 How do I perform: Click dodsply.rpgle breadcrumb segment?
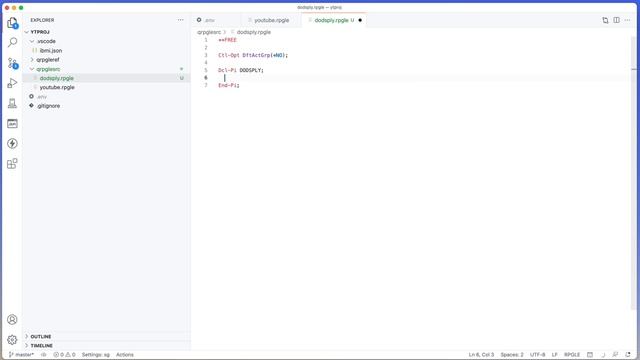tap(253, 32)
